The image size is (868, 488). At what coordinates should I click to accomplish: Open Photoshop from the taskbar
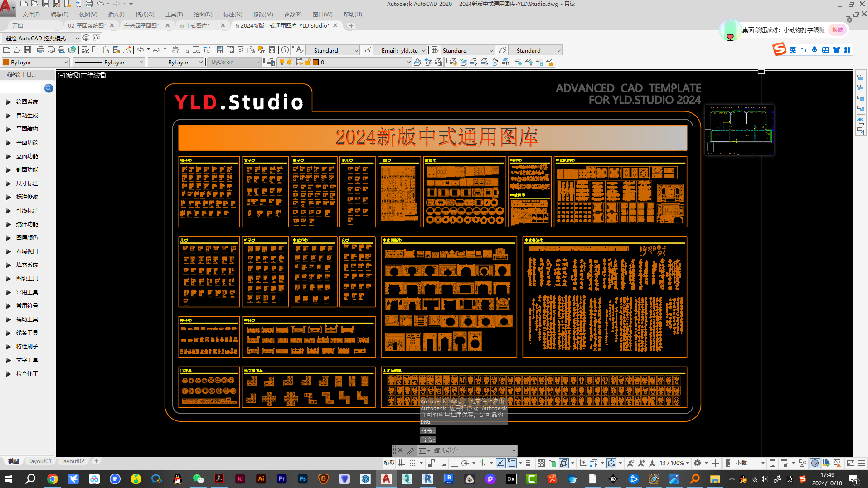click(x=303, y=479)
